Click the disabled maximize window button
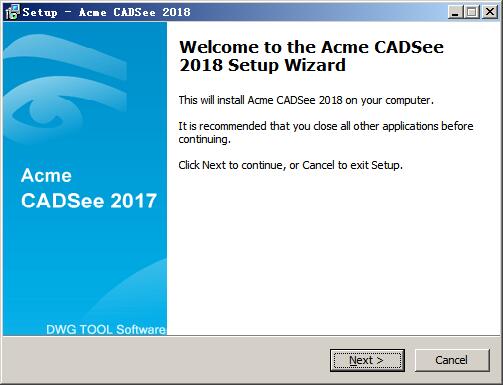Viewport: 503px width, 385px height. click(472, 12)
